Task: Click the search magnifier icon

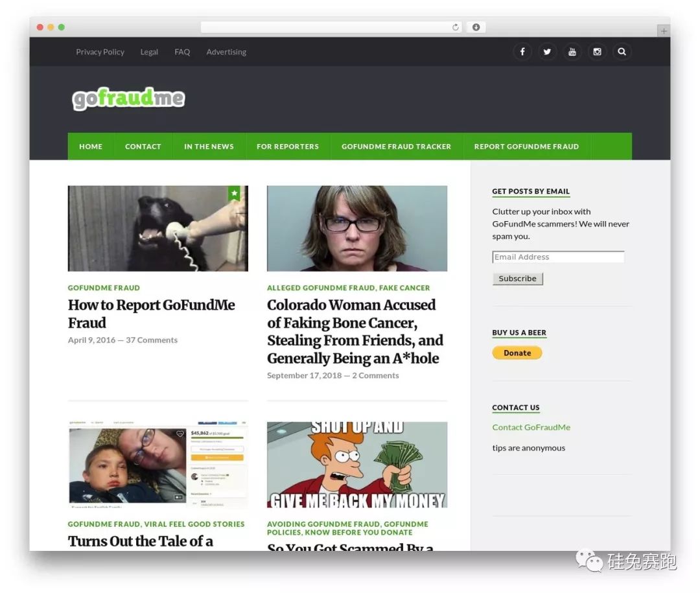Action: point(622,52)
